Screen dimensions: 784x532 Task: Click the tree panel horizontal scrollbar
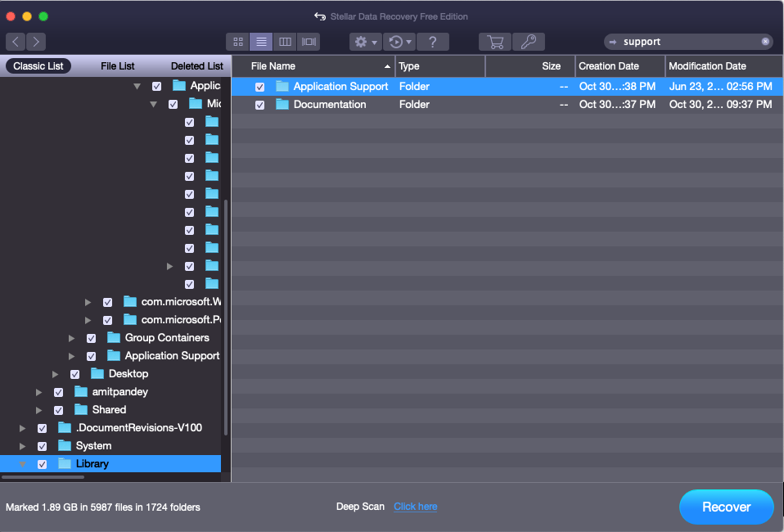tap(43, 477)
